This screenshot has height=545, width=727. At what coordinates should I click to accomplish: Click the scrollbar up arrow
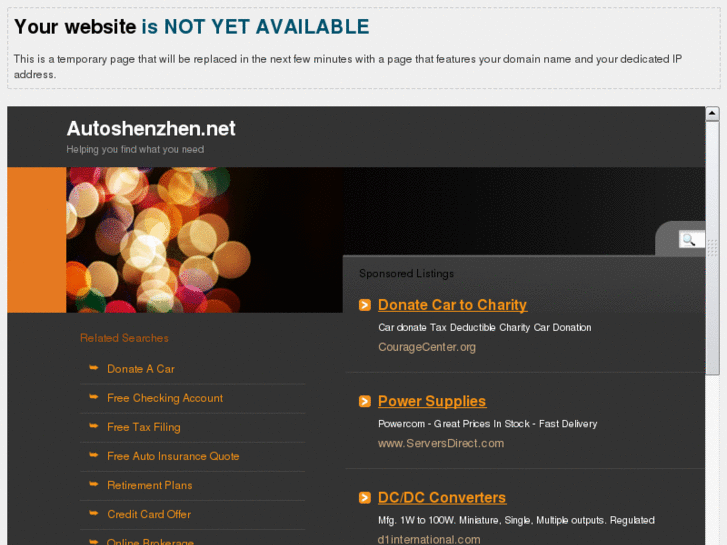[x=713, y=113]
